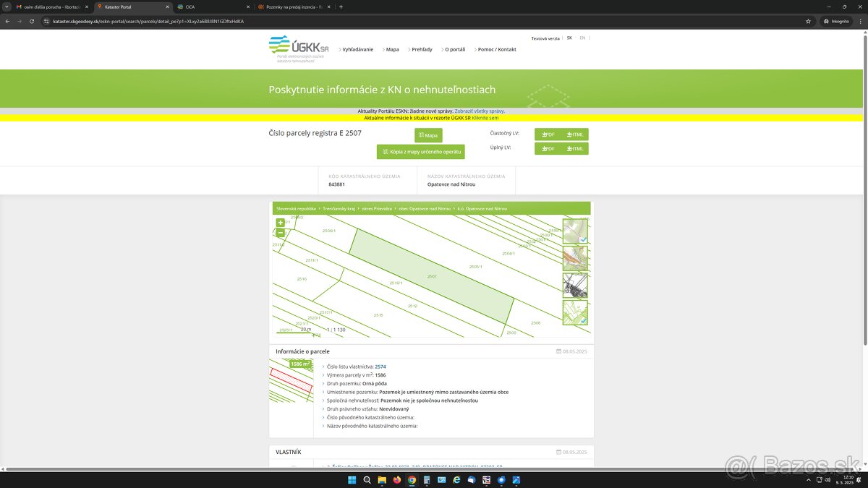868x488 pixels.
Task: Select okres Prievidza breadcrumb
Action: click(377, 208)
